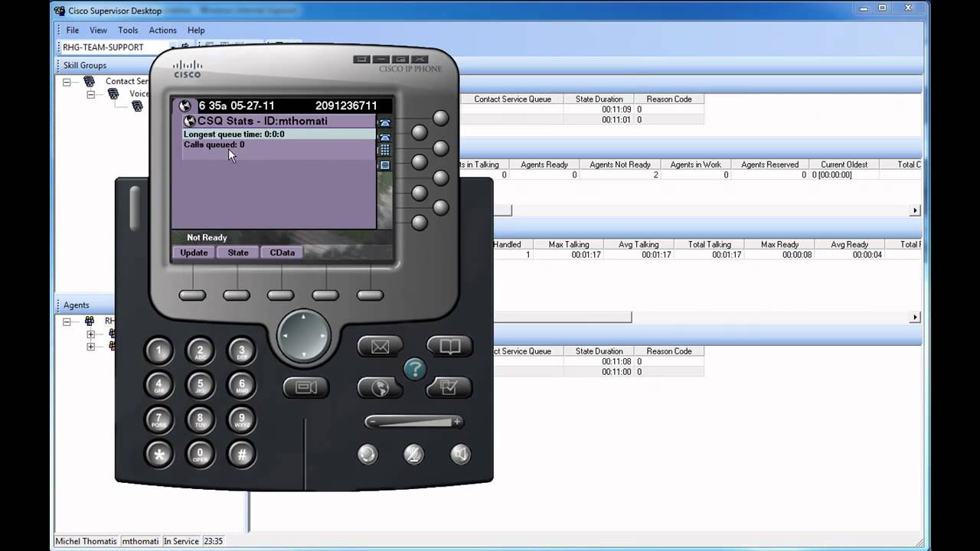Collapse the Voice tree node
This screenshot has height=551, width=980.
[x=90, y=94]
